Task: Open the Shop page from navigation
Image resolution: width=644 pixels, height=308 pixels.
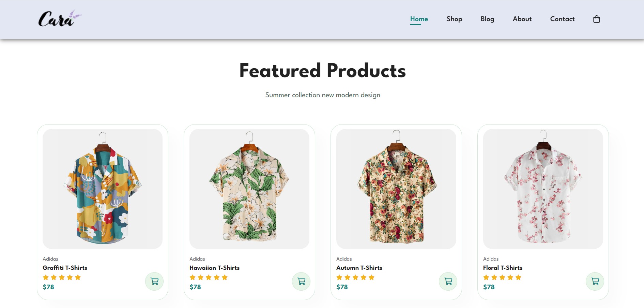Action: [454, 19]
